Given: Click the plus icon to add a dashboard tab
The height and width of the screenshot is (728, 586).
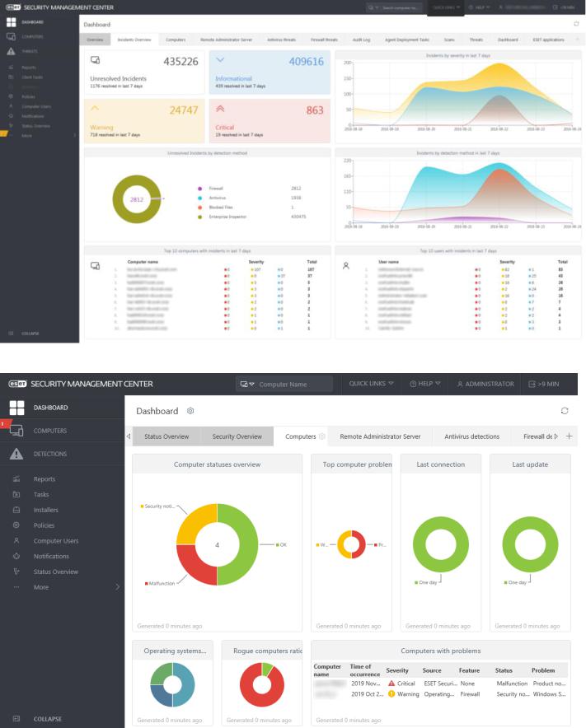Looking at the screenshot, I should pos(570,436).
